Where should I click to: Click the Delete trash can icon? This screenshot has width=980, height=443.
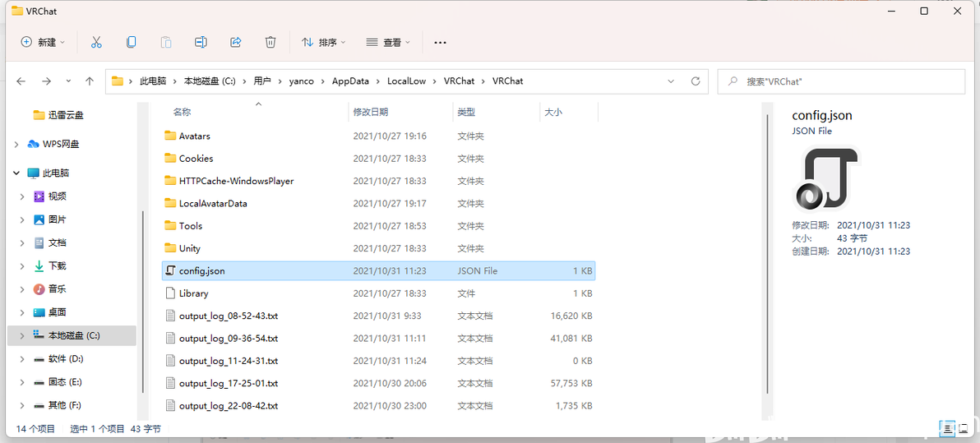[270, 42]
